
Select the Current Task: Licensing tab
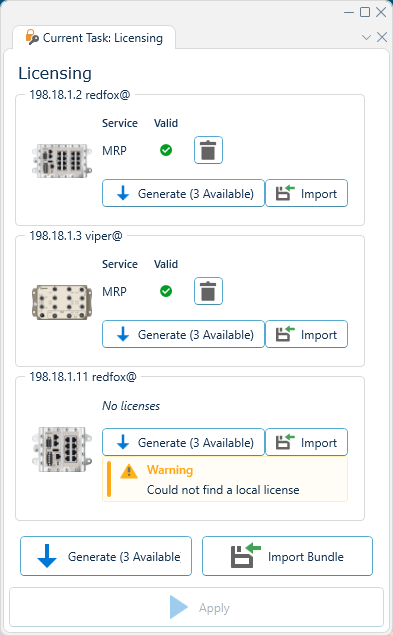[x=94, y=37]
